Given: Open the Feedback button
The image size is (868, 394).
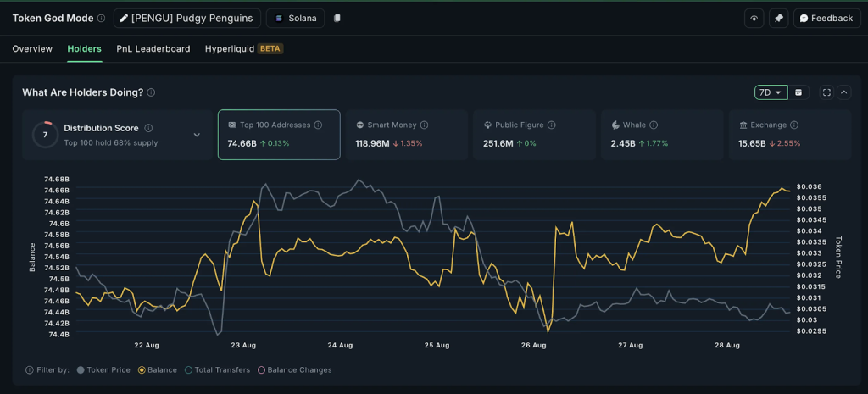Looking at the screenshot, I should pyautogui.click(x=826, y=19).
